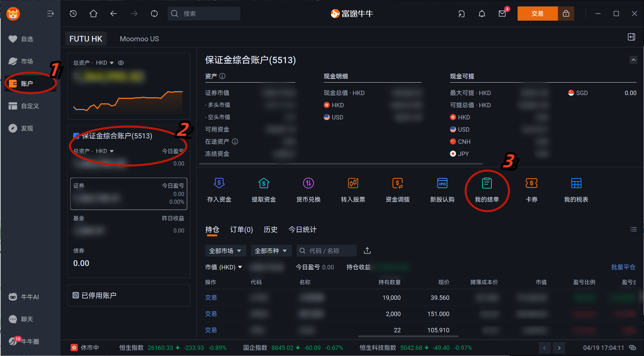Click 交易 for the 2,000 shares row
The width and height of the screenshot is (644, 356).
point(211,314)
